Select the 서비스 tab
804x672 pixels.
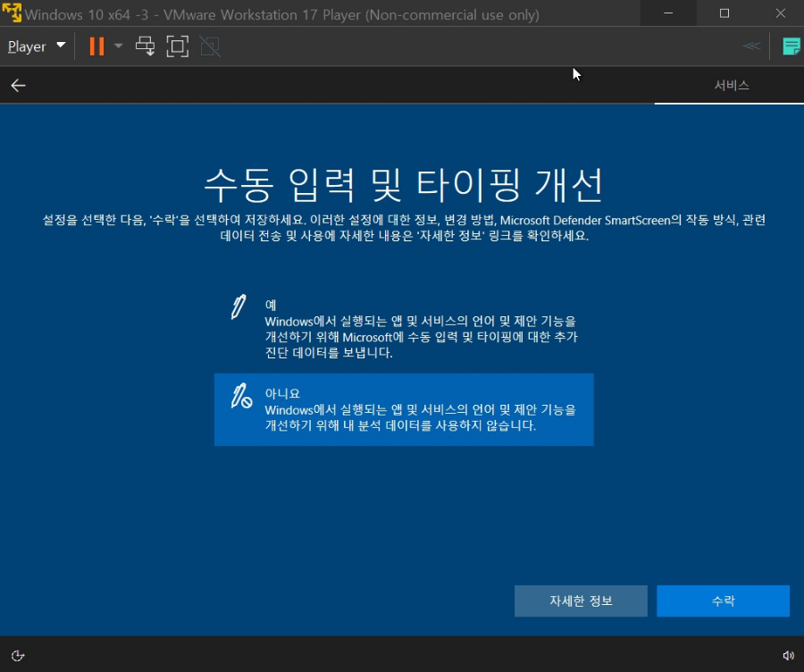coord(731,85)
